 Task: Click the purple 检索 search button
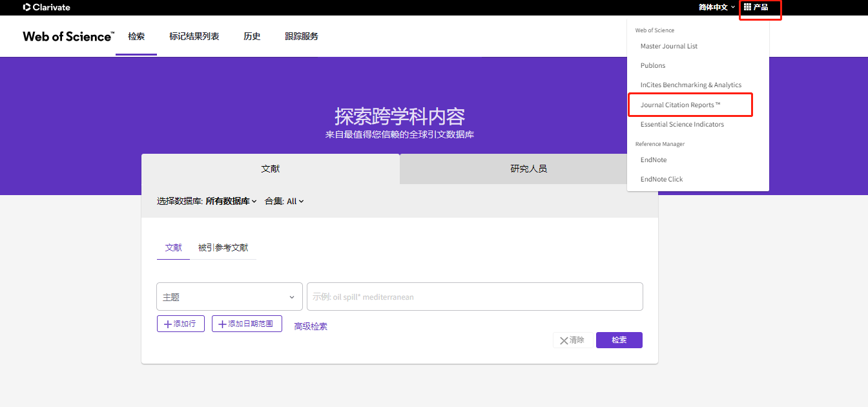[619, 340]
